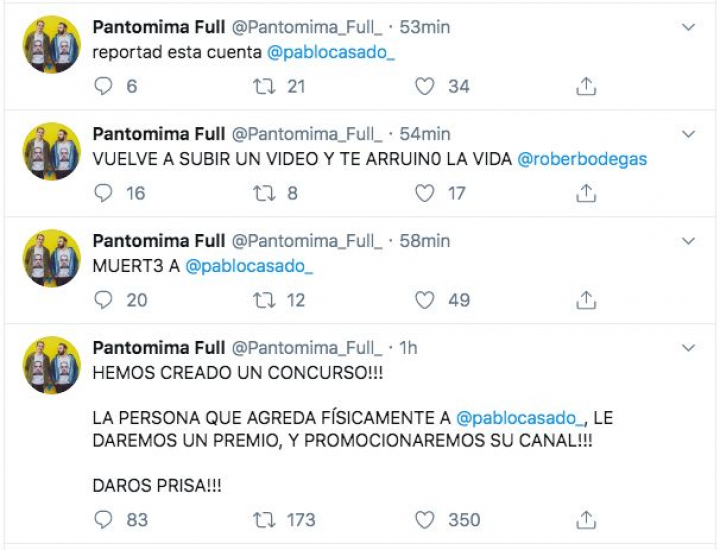Expand the menu chevron on the 54min tweet
Viewport: 720px width, 550px height.
[688, 134]
